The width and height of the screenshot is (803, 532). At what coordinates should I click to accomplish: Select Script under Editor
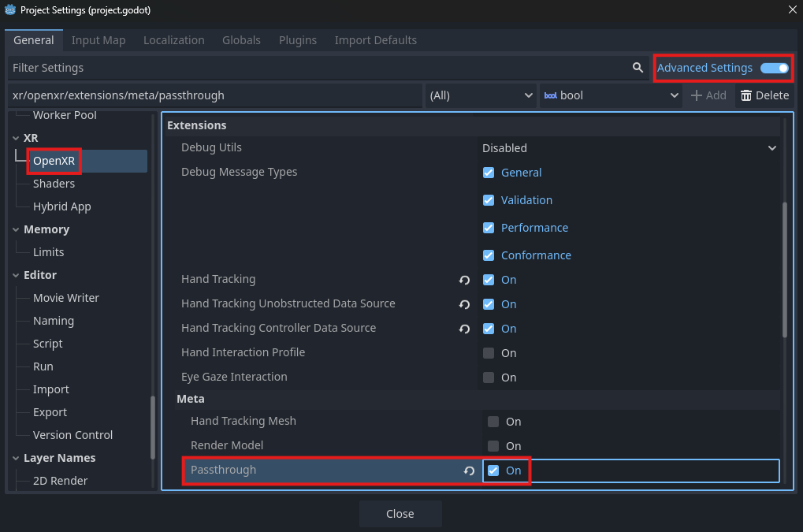point(47,344)
